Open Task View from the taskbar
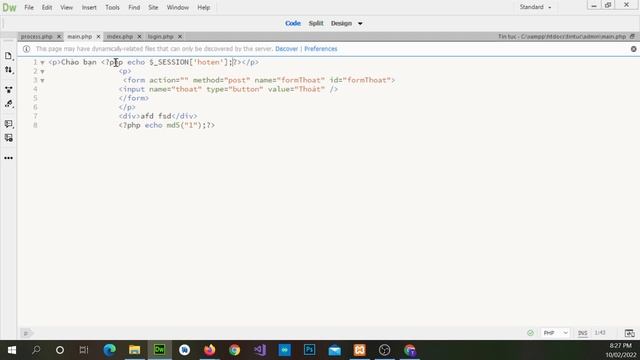Image resolution: width=640 pixels, height=360 pixels. [84, 350]
